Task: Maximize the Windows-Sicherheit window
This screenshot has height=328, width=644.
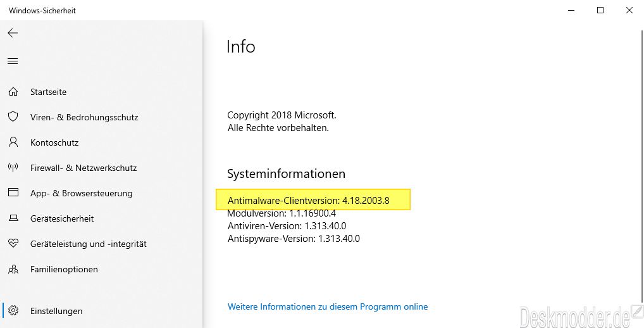Action: (x=600, y=11)
